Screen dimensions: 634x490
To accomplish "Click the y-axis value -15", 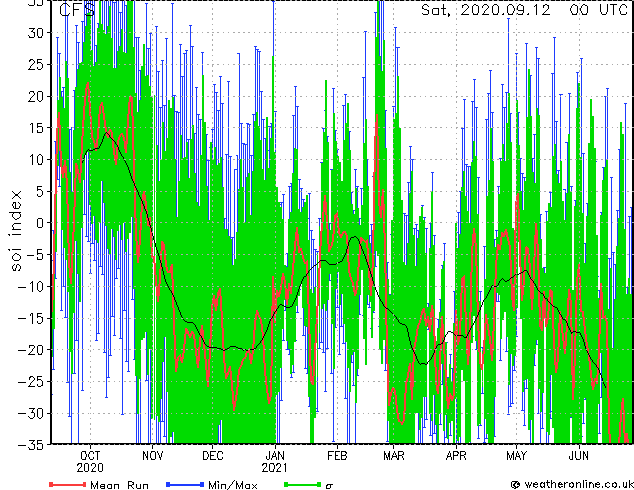I will pos(31,318).
